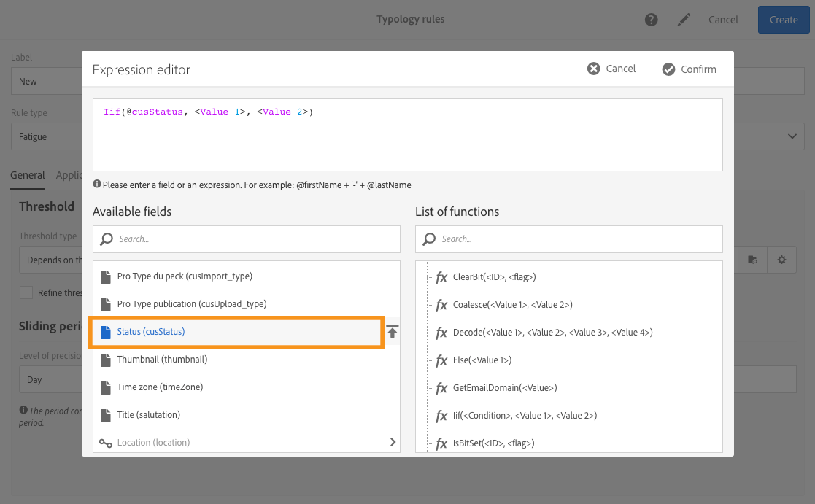The height and width of the screenshot is (504, 815).
Task: Click the List of functions search box
Action: [569, 239]
